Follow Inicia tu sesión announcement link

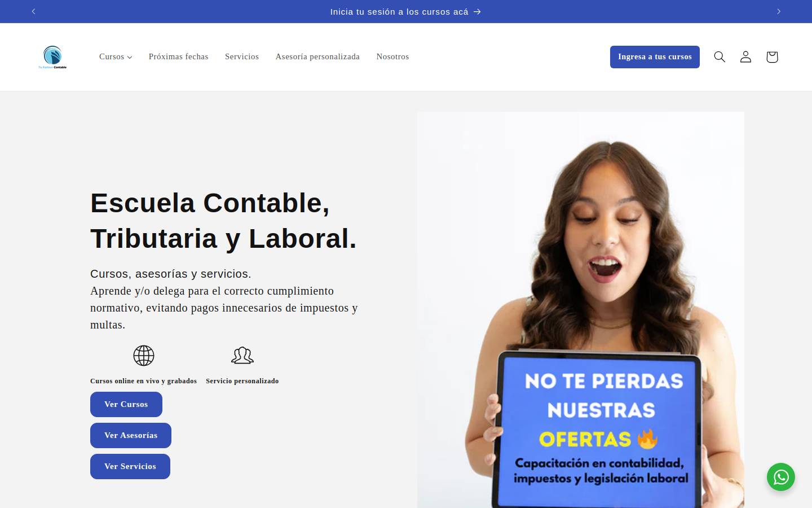coord(405,11)
